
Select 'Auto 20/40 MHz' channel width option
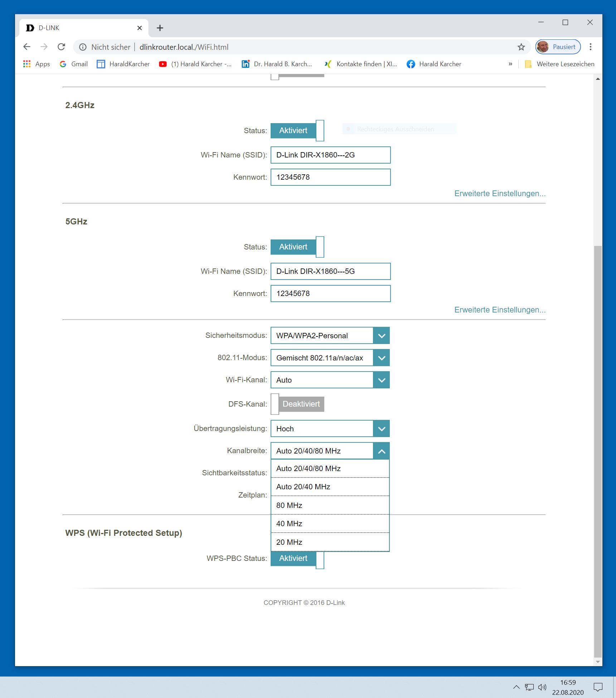coord(330,487)
